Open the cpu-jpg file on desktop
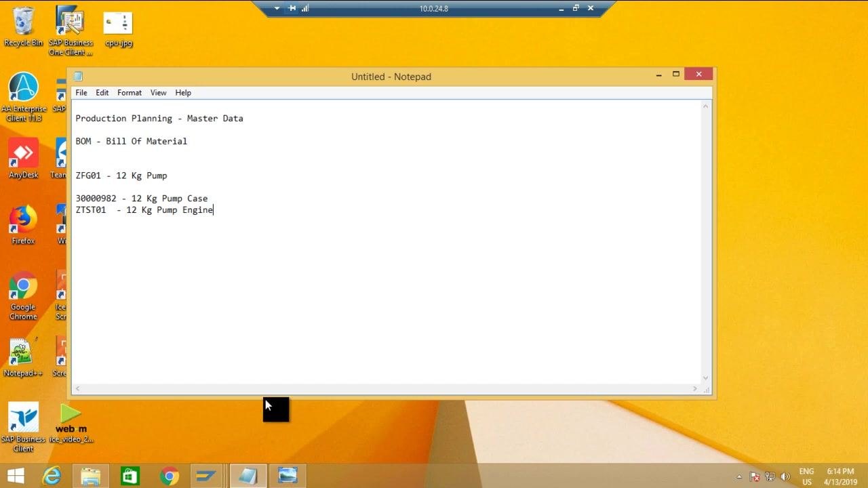Screen dimensions: 868x488 tap(118, 29)
